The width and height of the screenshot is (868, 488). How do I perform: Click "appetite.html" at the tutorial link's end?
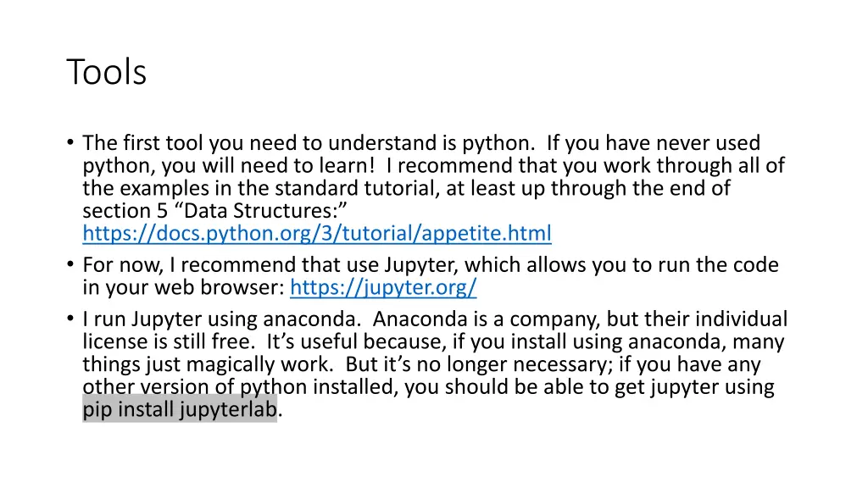[x=487, y=234]
